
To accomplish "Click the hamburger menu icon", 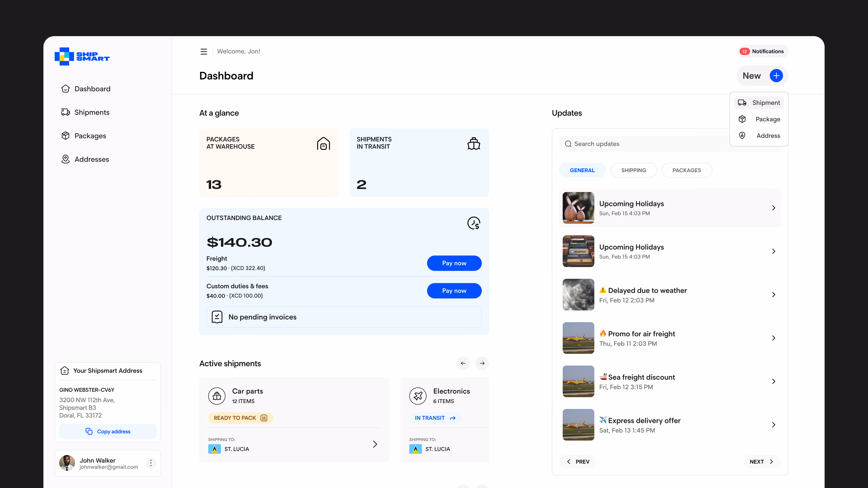I will (x=204, y=52).
